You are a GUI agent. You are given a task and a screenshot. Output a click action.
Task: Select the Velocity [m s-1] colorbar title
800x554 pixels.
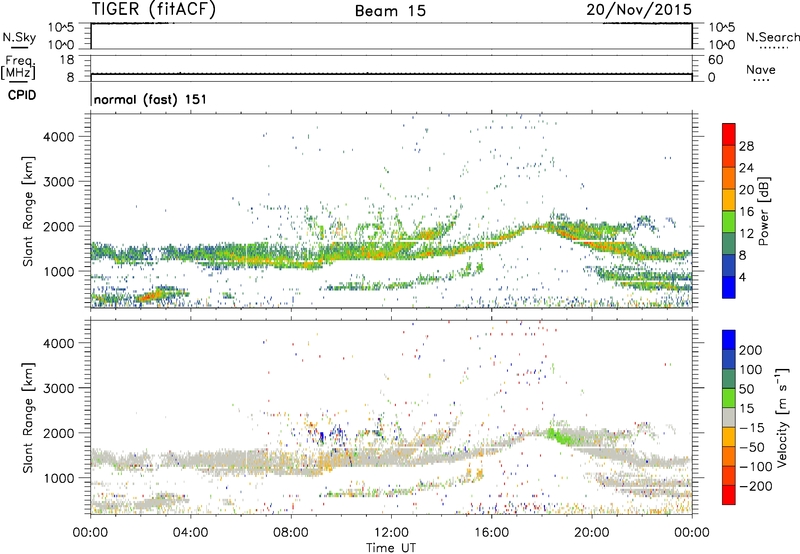[x=782, y=417]
